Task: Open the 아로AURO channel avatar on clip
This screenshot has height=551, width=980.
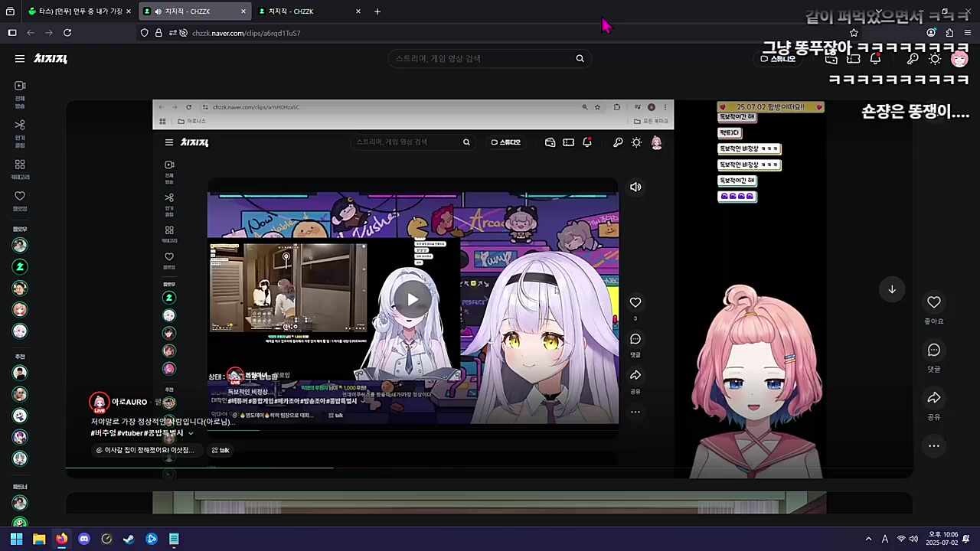Action: point(99,403)
